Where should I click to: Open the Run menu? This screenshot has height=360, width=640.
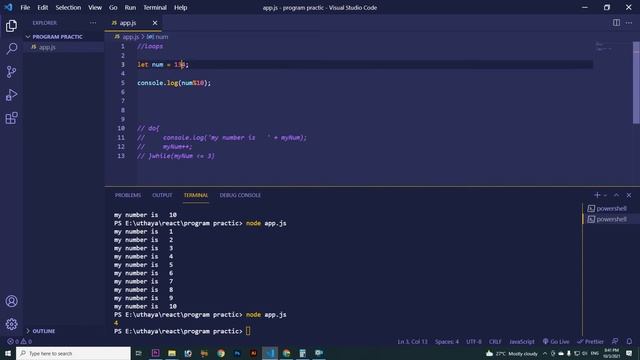click(130, 7)
